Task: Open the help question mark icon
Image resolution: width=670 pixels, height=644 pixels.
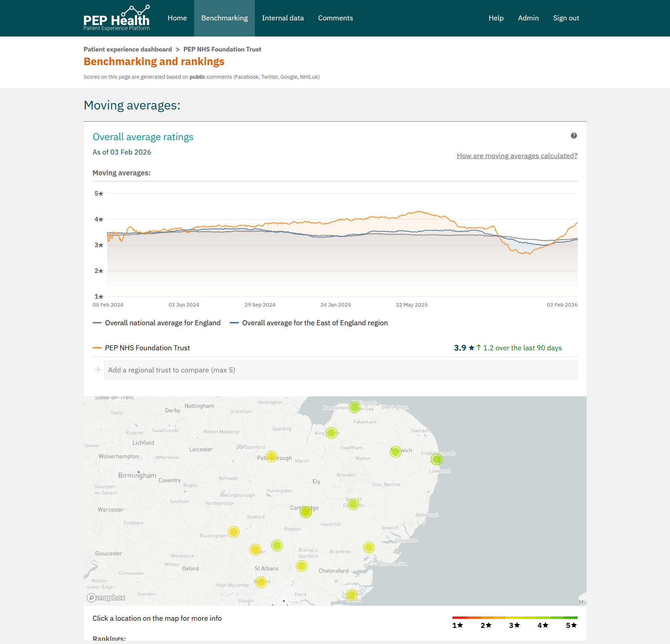Action: coord(574,136)
